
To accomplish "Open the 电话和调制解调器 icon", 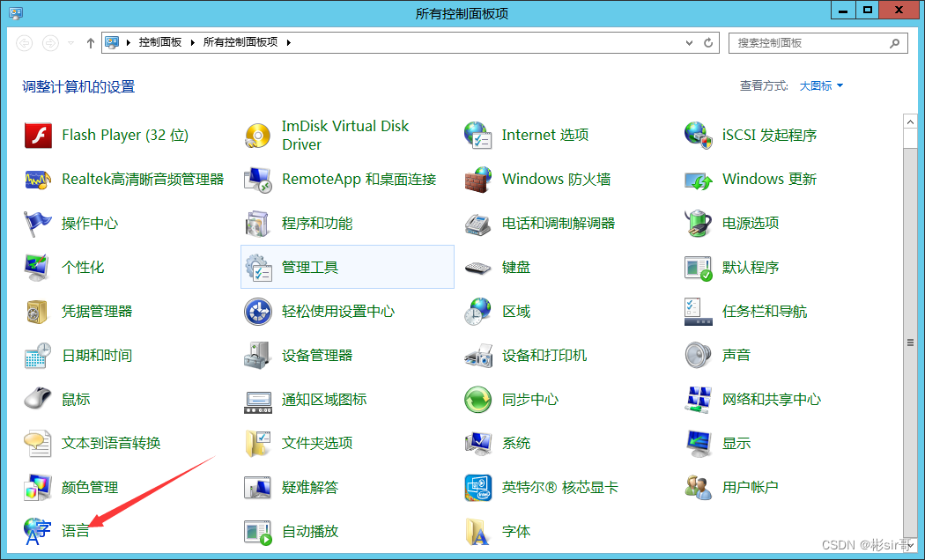I will 477,224.
